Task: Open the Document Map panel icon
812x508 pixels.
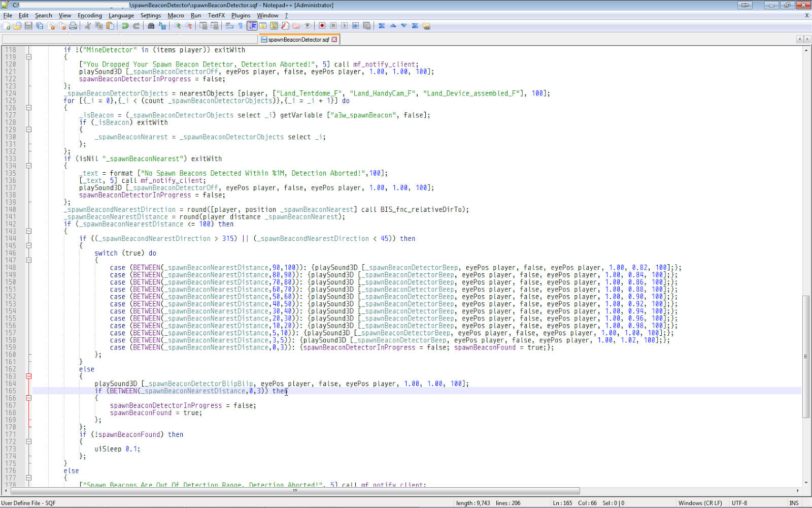Action: (x=274, y=26)
